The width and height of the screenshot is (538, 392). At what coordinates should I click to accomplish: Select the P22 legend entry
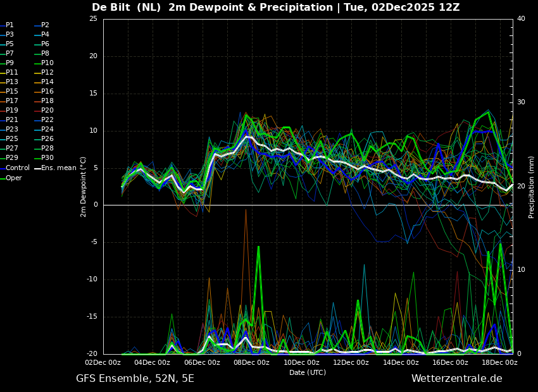click(47, 120)
